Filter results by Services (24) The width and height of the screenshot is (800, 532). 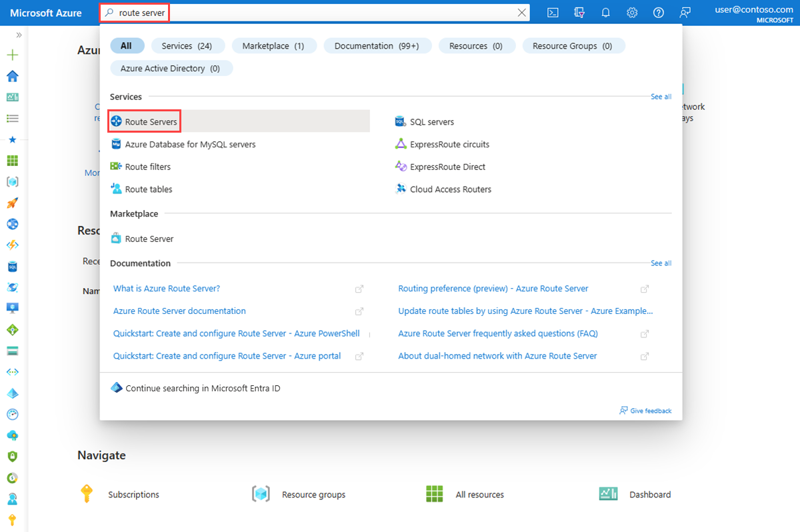tap(189, 46)
